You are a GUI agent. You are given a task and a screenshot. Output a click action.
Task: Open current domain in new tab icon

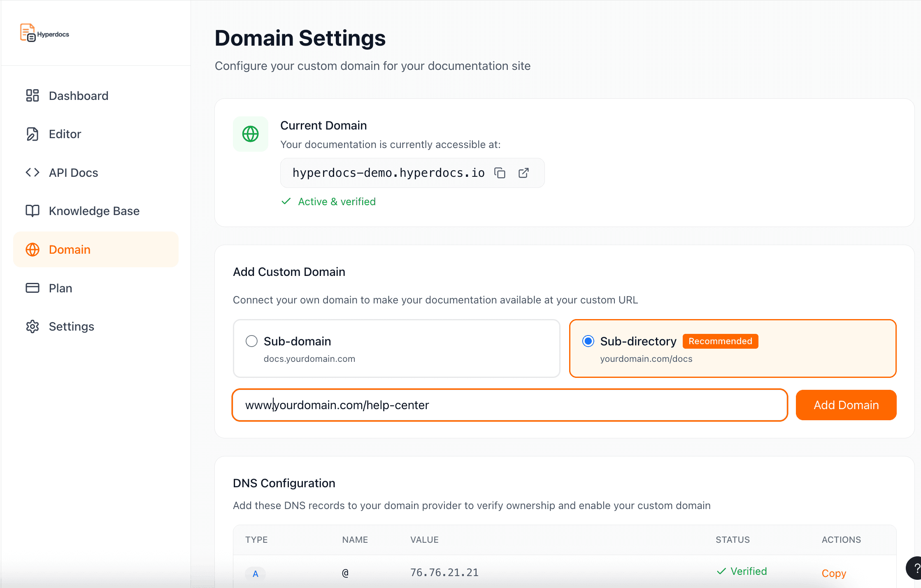523,173
